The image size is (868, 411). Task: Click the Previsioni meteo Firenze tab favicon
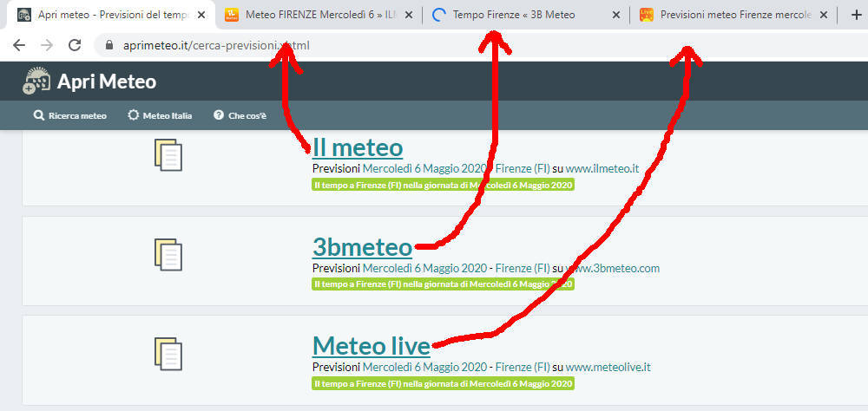click(x=646, y=15)
